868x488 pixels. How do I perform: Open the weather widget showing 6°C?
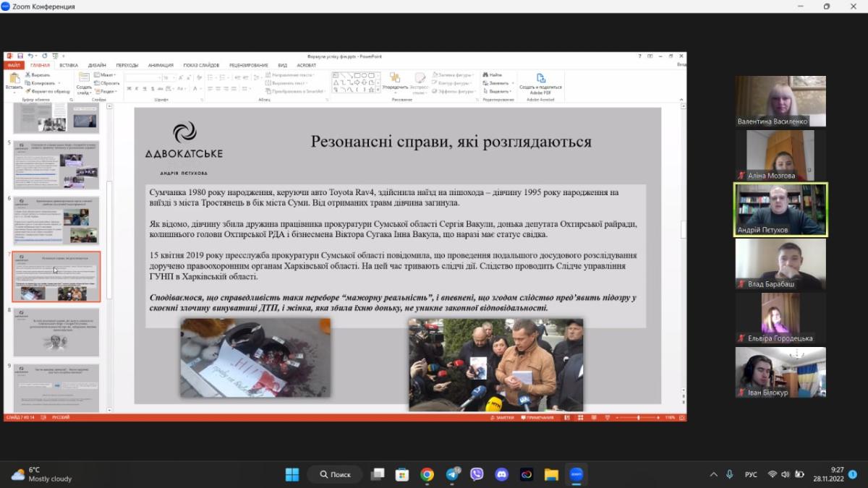click(x=42, y=474)
